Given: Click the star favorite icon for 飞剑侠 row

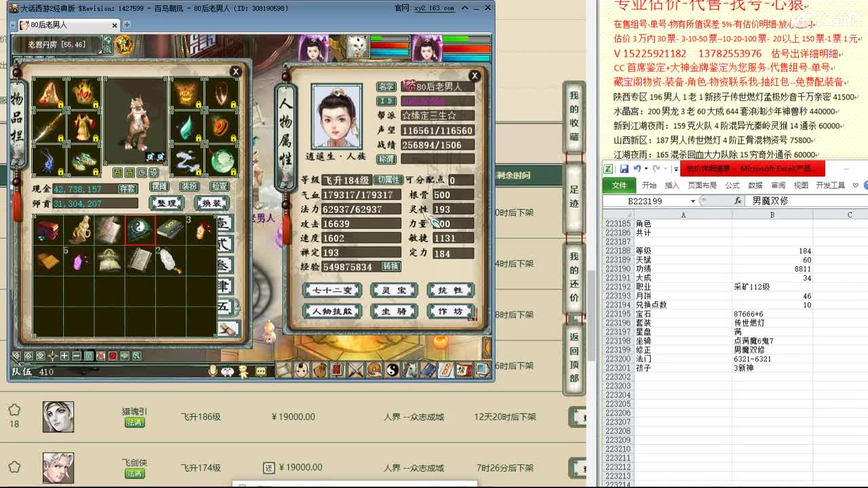Looking at the screenshot, I should click(x=14, y=467).
